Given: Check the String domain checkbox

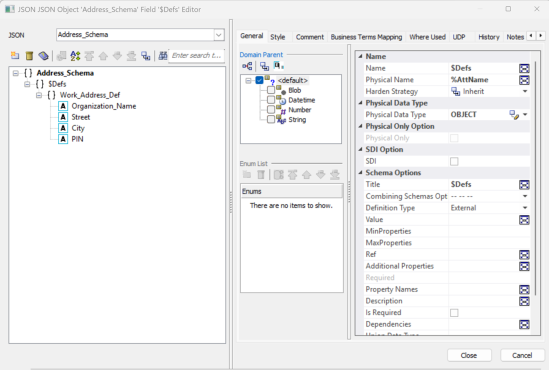Looking at the screenshot, I should (x=271, y=119).
